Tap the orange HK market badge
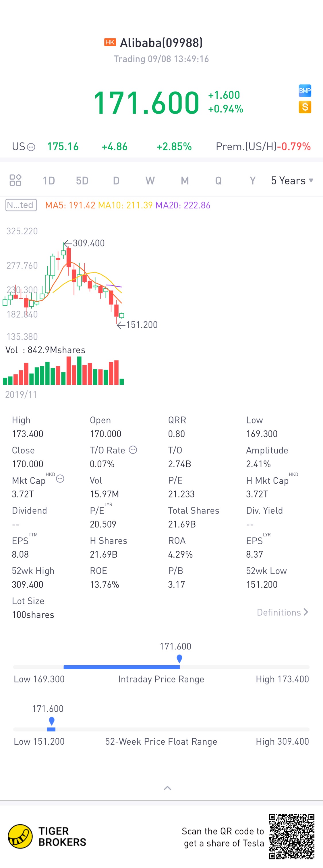The height and width of the screenshot is (868, 323). click(110, 42)
